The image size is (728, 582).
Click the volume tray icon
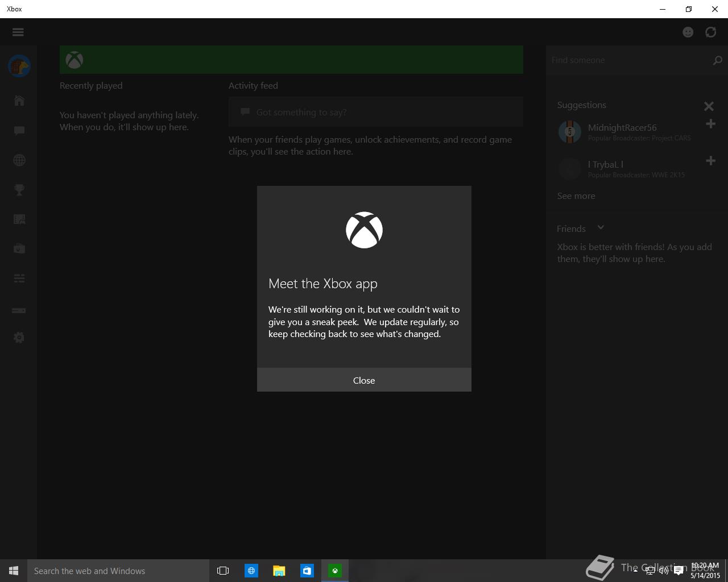(664, 571)
